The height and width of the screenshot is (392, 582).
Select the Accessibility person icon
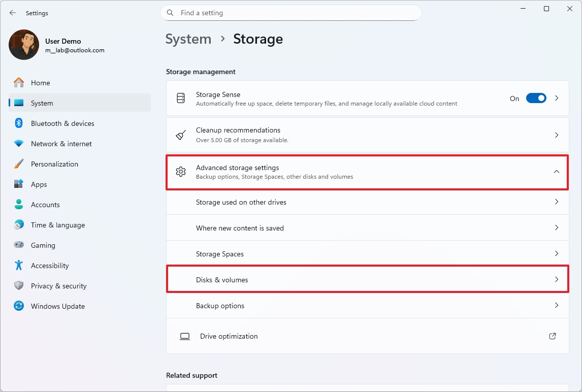pos(18,266)
